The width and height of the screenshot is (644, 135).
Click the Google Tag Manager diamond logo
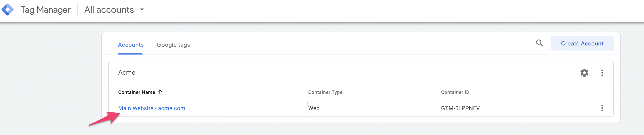tap(8, 10)
